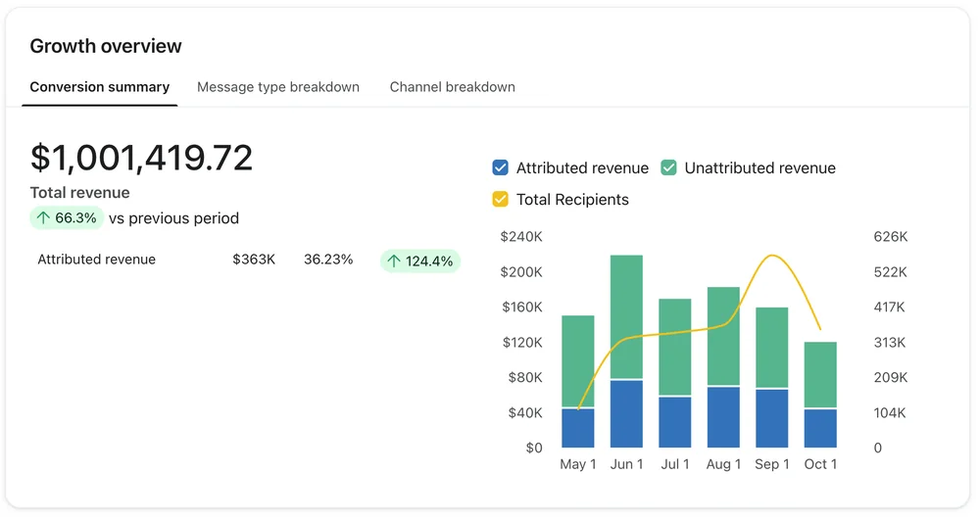Click the 66.3% increase badge
980x521 pixels.
[67, 218]
